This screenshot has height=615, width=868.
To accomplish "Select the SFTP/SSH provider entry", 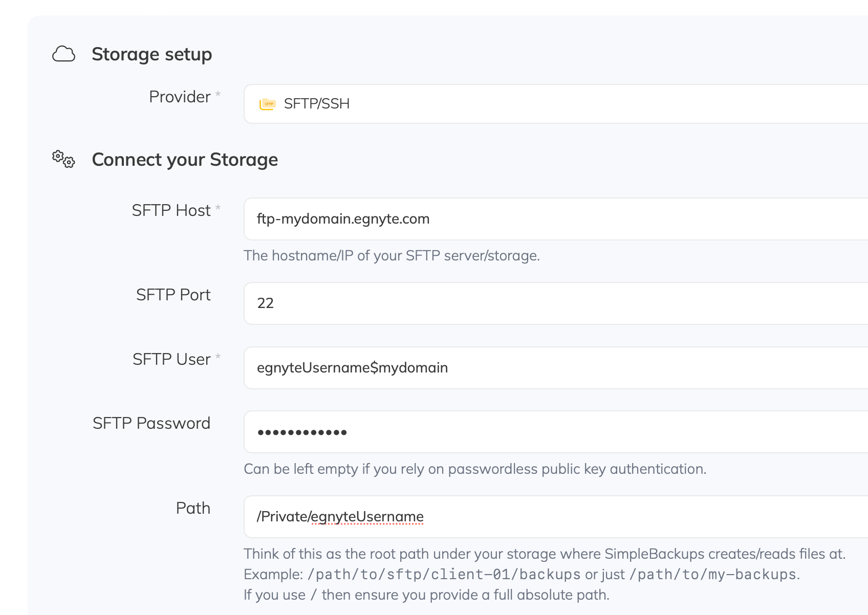I will coord(317,103).
